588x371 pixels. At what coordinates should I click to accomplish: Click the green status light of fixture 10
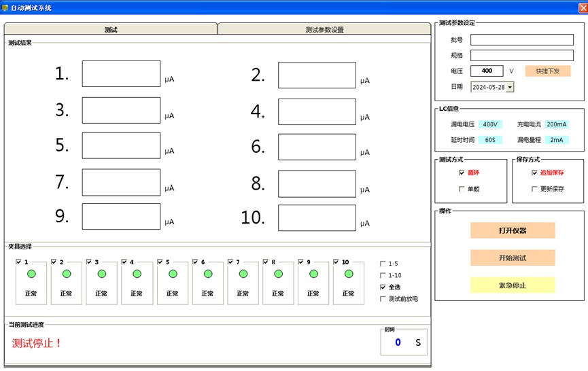point(349,274)
